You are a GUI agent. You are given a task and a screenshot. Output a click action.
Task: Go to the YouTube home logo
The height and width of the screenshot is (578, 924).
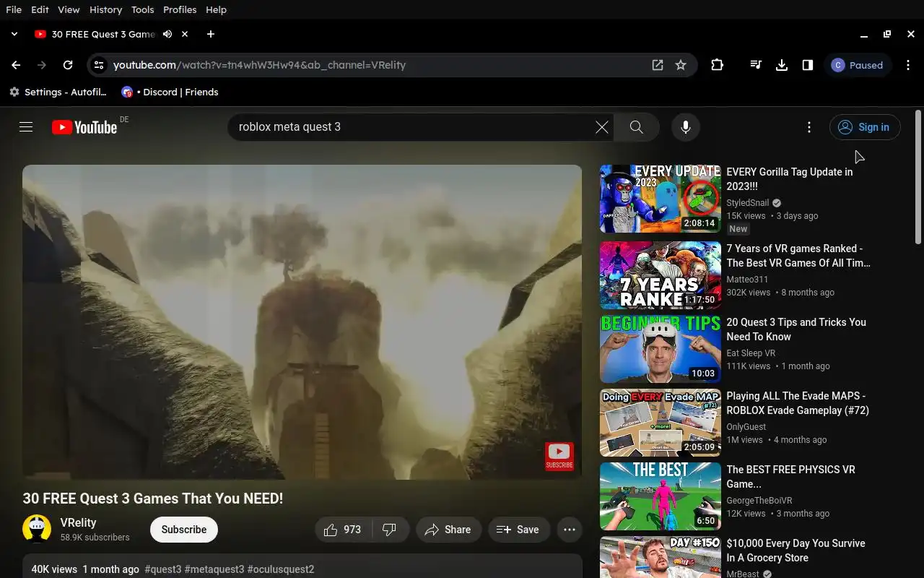[x=84, y=127]
